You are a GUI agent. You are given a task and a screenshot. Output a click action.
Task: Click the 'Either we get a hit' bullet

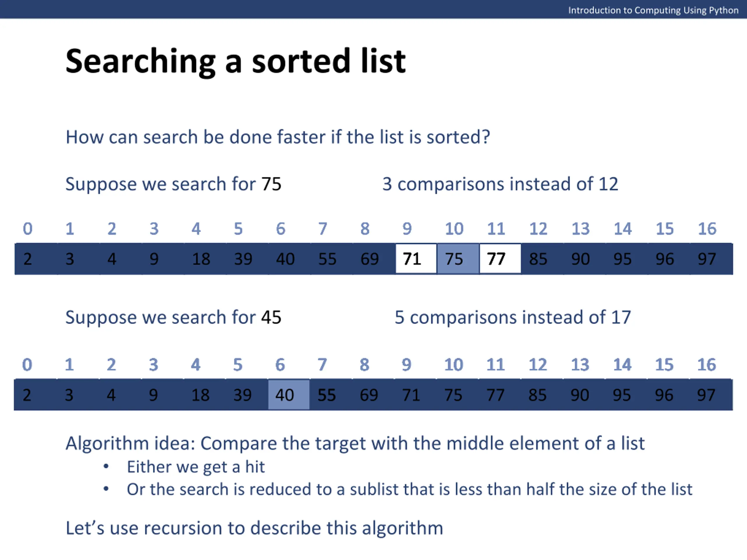point(196,467)
